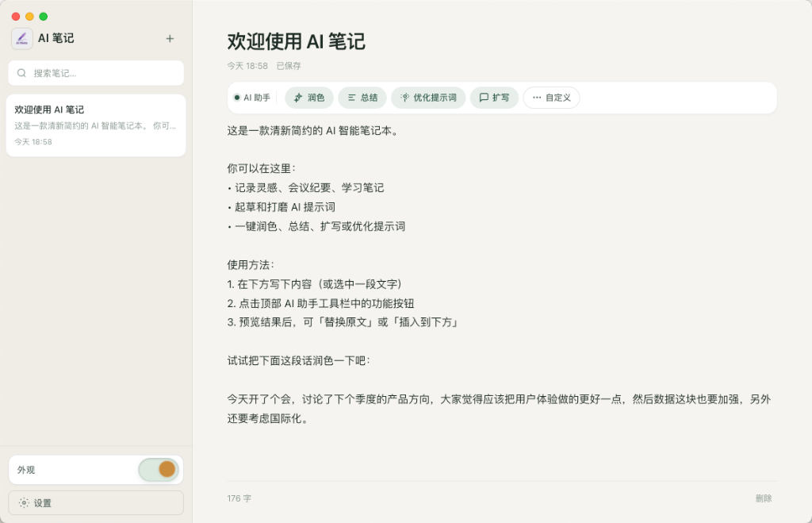Maximize the window with green button
Viewport: 812px width, 523px height.
[44, 17]
